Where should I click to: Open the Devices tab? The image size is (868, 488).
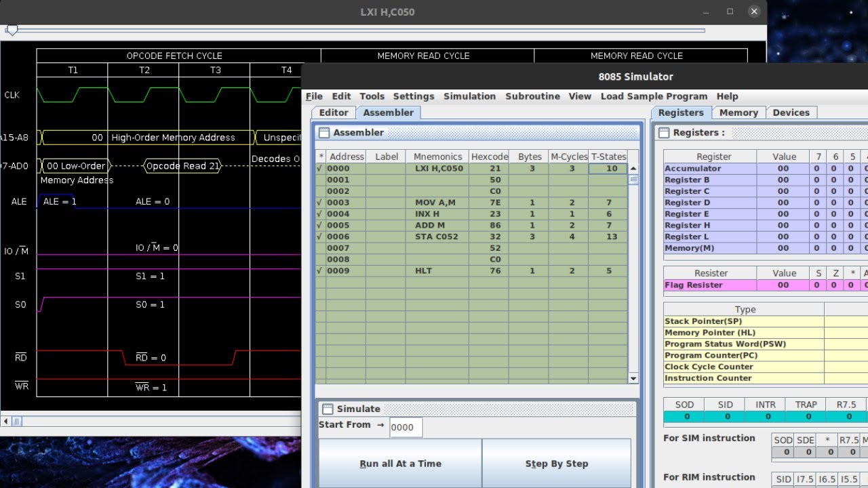click(x=791, y=113)
